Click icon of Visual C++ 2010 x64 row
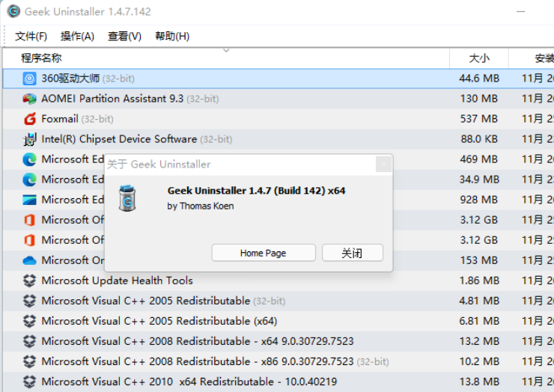 click(29, 382)
